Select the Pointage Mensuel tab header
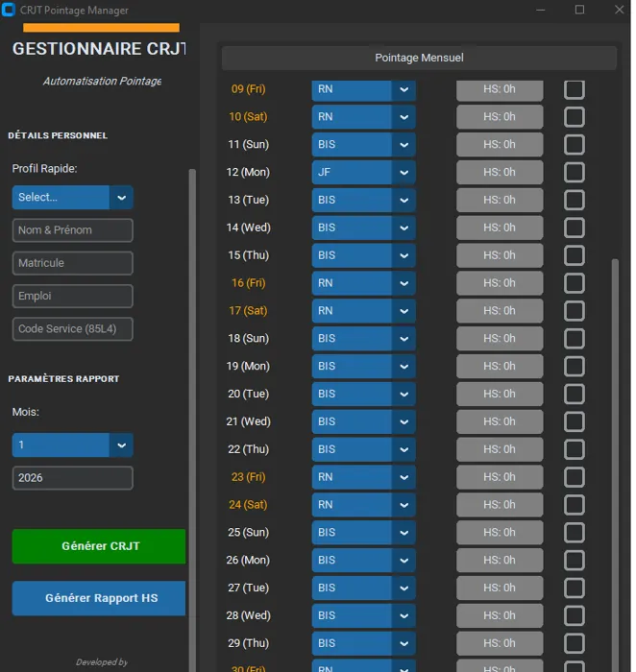This screenshot has width=636, height=672. pyautogui.click(x=419, y=58)
